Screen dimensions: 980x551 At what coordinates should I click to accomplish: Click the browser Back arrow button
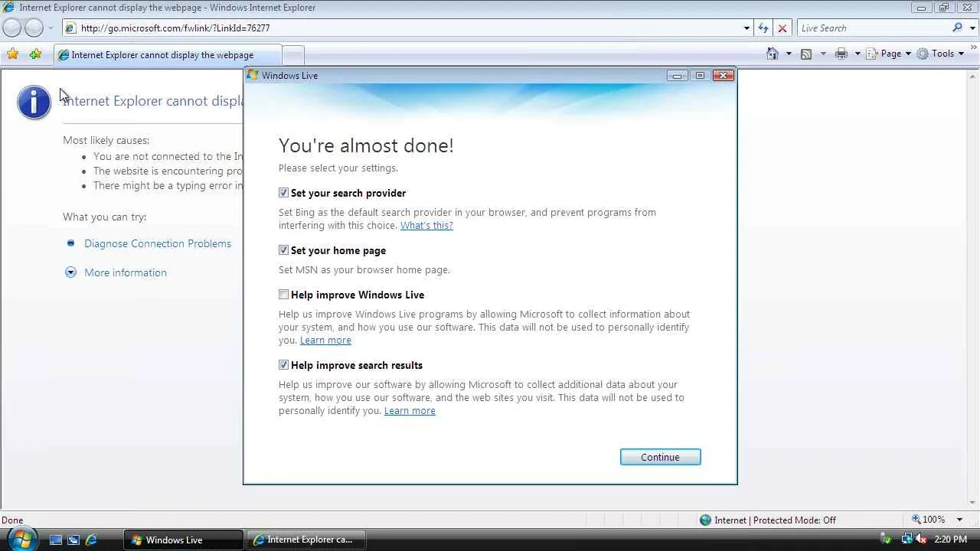(x=12, y=28)
